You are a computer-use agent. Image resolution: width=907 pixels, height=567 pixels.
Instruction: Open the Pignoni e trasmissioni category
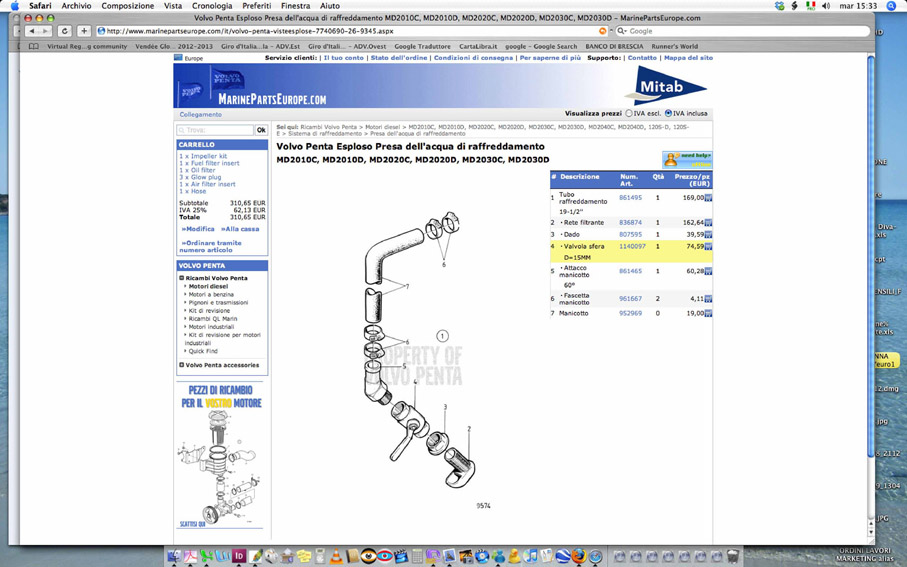click(x=218, y=303)
